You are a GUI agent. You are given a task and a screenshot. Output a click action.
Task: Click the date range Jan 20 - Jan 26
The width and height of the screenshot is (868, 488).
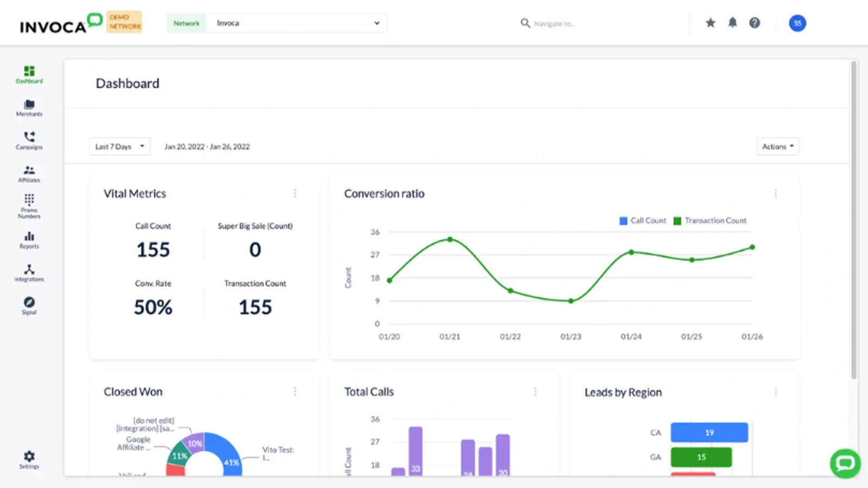click(207, 146)
